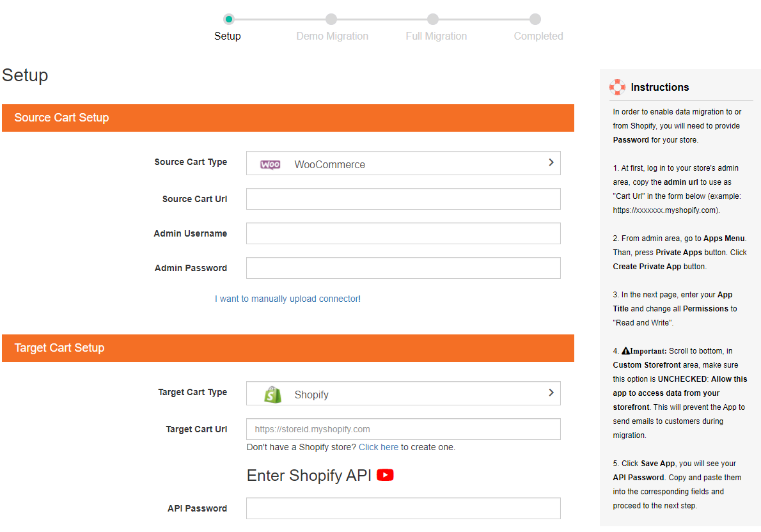
Task: Click 'Create Private App' instruction text
Action: click(647, 267)
